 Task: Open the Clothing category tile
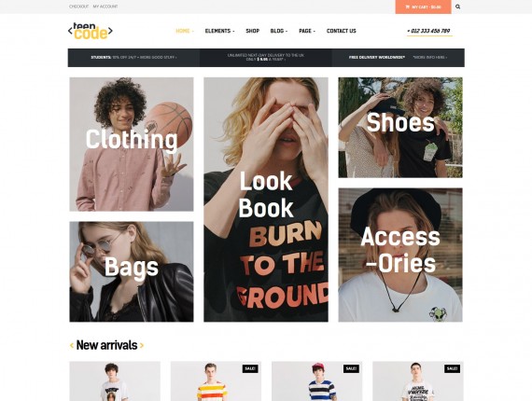(132, 145)
